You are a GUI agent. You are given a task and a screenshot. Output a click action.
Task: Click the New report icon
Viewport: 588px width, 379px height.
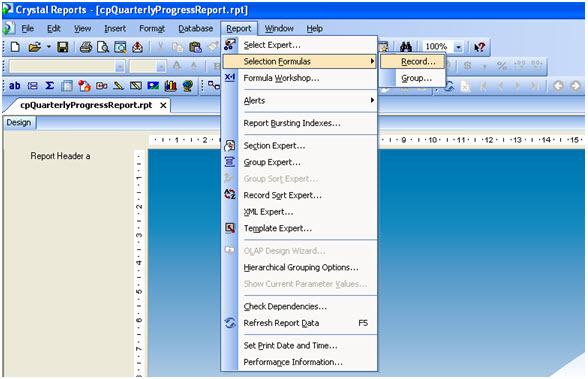click(15, 47)
